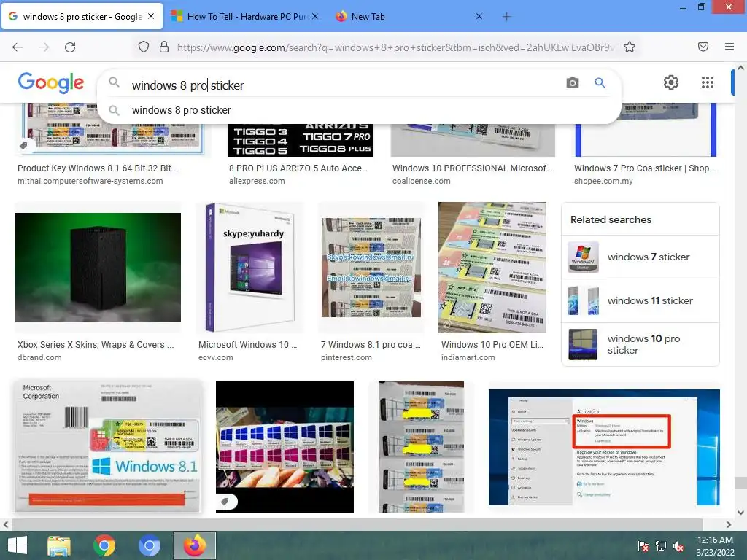The image size is (747, 560).
Task: Open related search 'windows 10 pro sticker'
Action: [x=640, y=344]
